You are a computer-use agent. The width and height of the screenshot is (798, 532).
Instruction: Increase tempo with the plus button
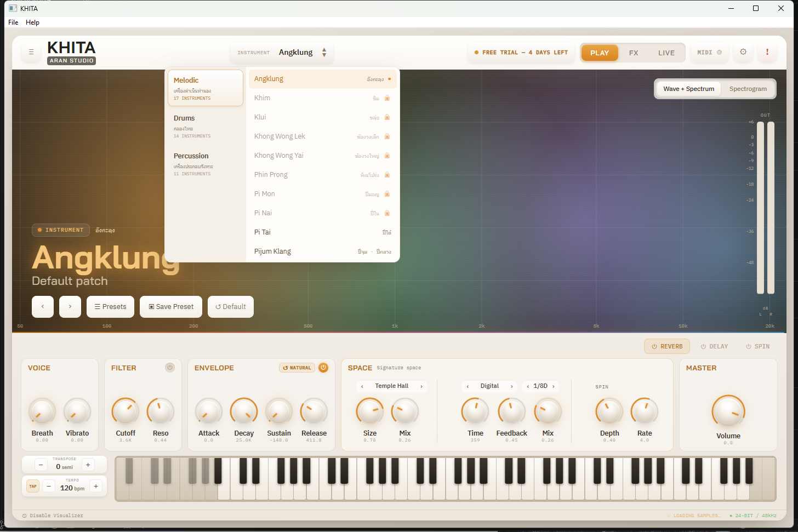click(96, 486)
